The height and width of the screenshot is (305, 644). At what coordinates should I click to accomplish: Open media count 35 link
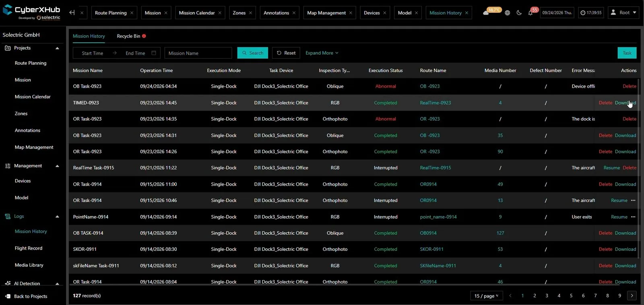coord(500,135)
